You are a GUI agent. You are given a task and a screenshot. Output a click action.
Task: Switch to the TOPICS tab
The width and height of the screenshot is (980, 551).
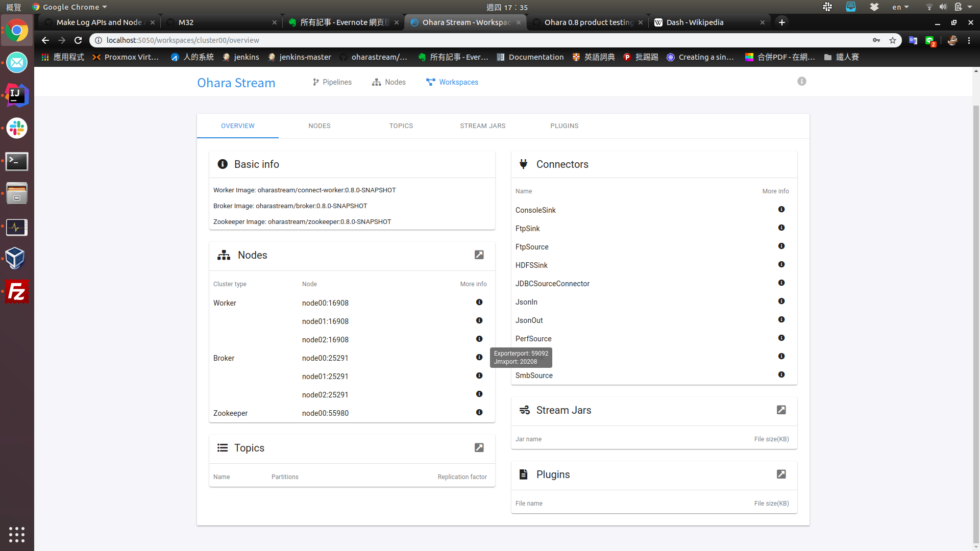(401, 126)
